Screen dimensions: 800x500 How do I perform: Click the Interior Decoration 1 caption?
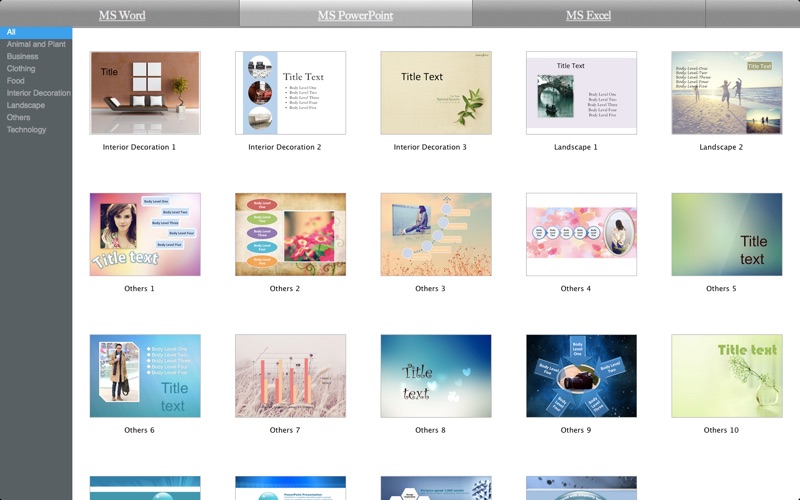pyautogui.click(x=139, y=147)
